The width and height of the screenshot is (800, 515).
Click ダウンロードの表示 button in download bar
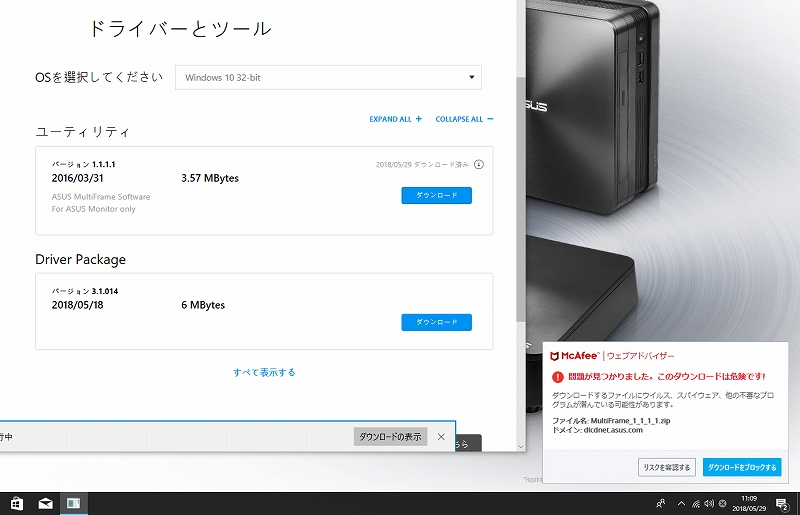[390, 437]
